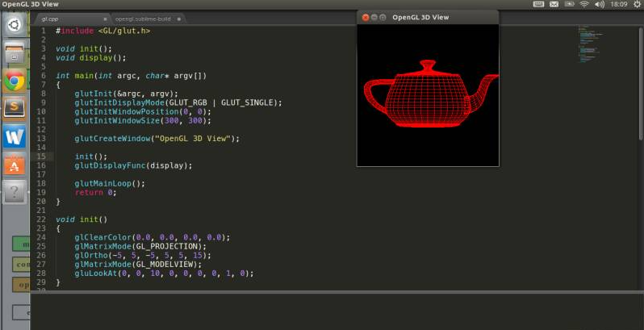644x330 pixels.
Task: Close the gl.cpp tab
Action: (105, 19)
